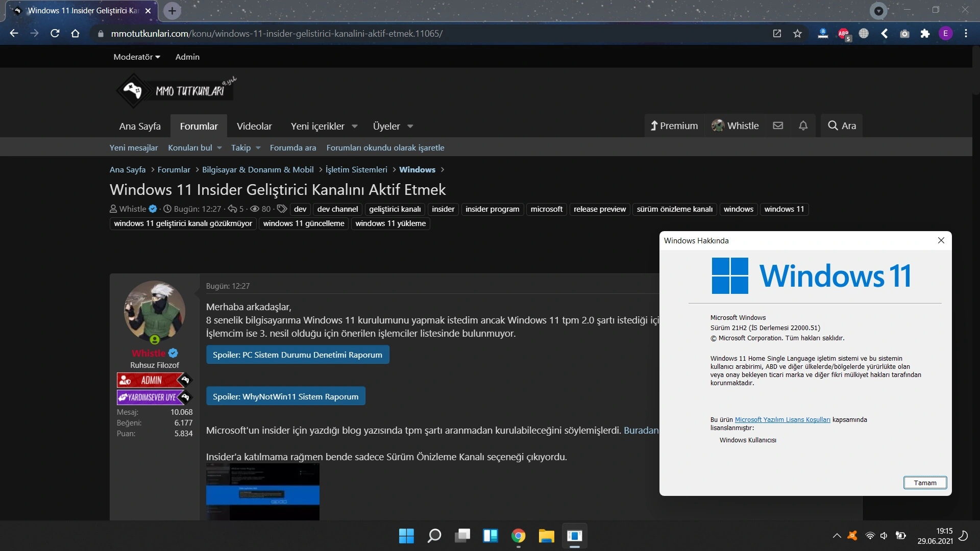This screenshot has height=551, width=980.
Task: Open the camera extension icon
Action: 904,34
